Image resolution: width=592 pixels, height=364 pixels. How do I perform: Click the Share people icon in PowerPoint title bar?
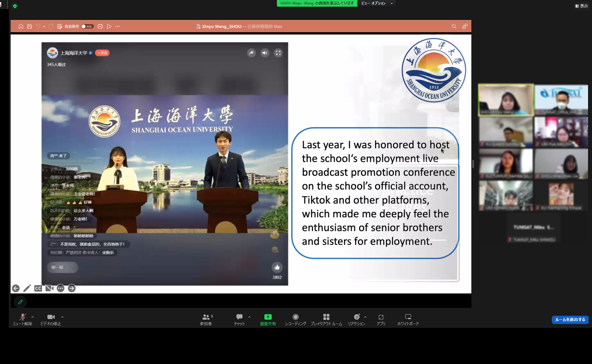(x=465, y=26)
